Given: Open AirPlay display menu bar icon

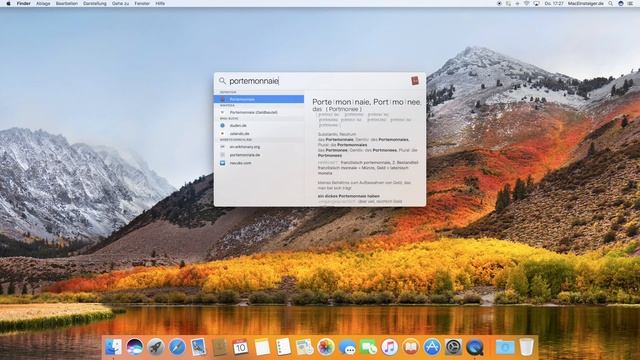Looking at the screenshot, I should [x=536, y=3].
